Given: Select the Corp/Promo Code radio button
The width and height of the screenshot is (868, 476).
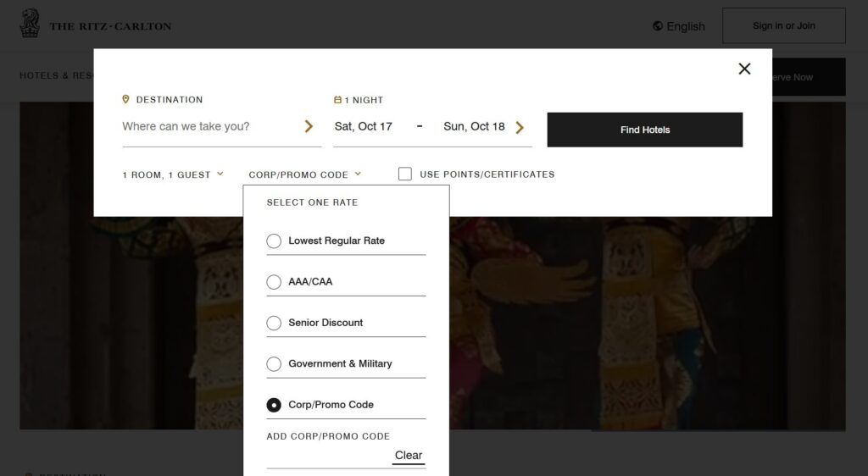Looking at the screenshot, I should (274, 405).
